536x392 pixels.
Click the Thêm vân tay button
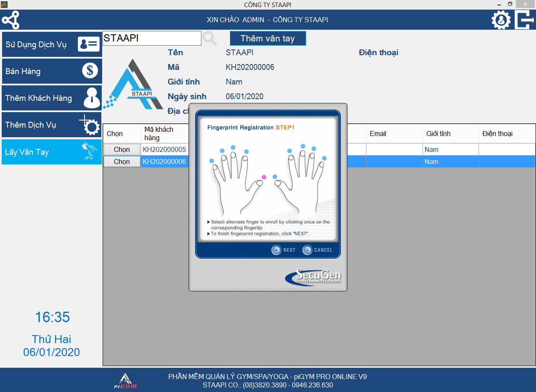[x=268, y=38]
